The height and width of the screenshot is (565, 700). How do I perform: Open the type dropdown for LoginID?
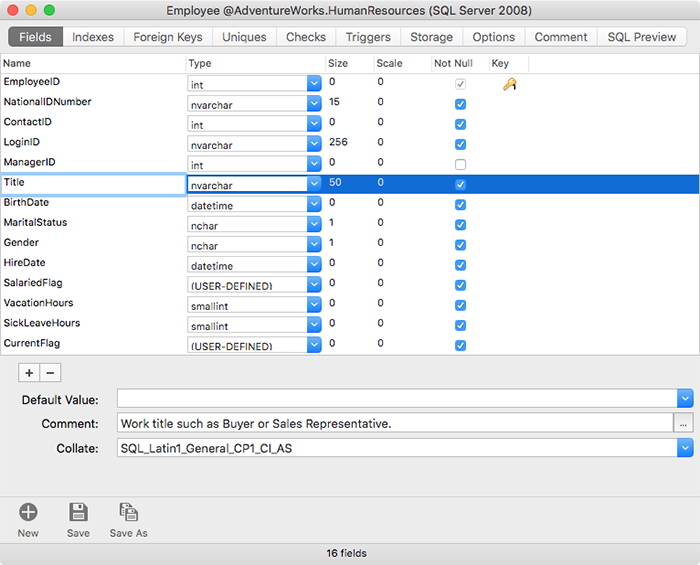(x=314, y=144)
